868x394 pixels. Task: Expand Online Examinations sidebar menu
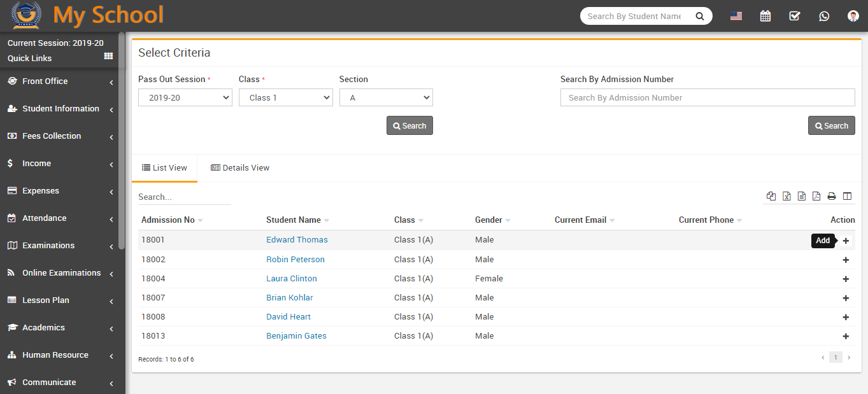[x=59, y=273]
